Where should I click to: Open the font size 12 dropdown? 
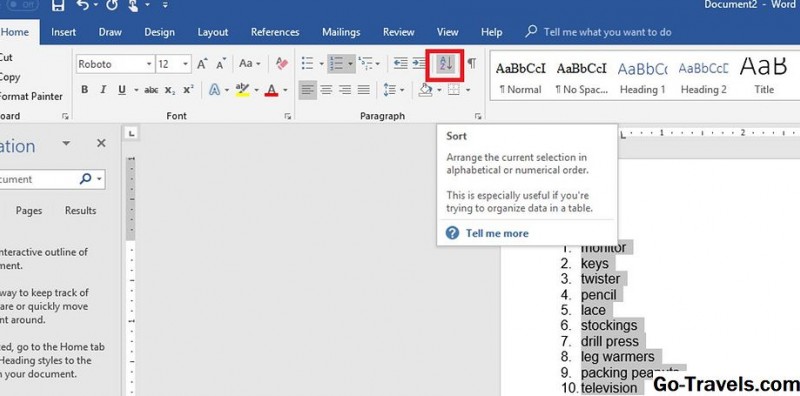click(x=186, y=64)
